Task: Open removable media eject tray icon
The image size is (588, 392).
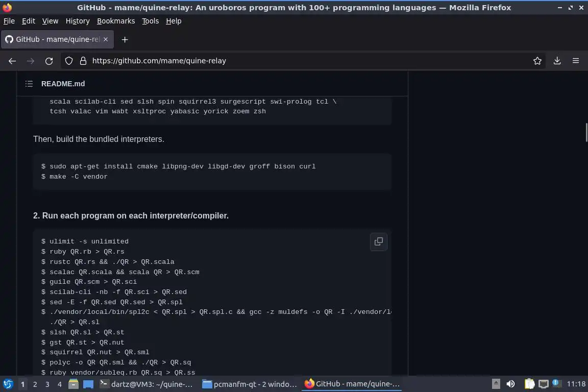Action: coord(496,384)
